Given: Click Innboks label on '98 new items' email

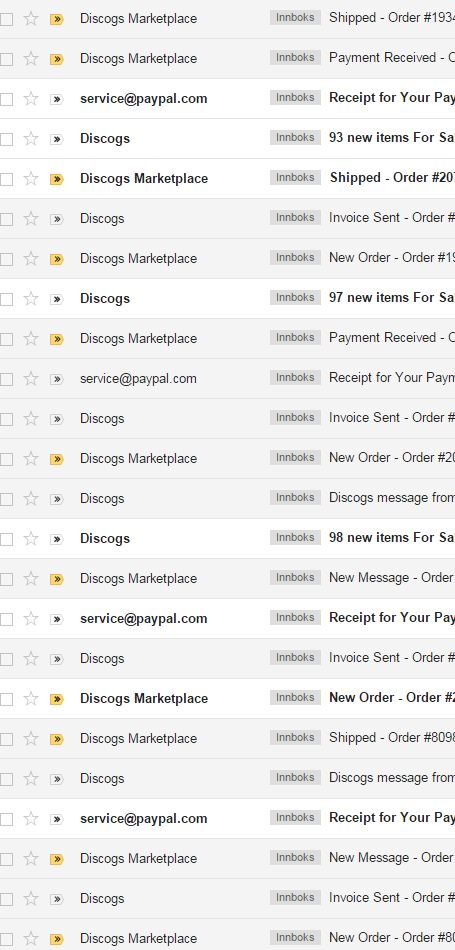Looking at the screenshot, I should pos(295,537).
